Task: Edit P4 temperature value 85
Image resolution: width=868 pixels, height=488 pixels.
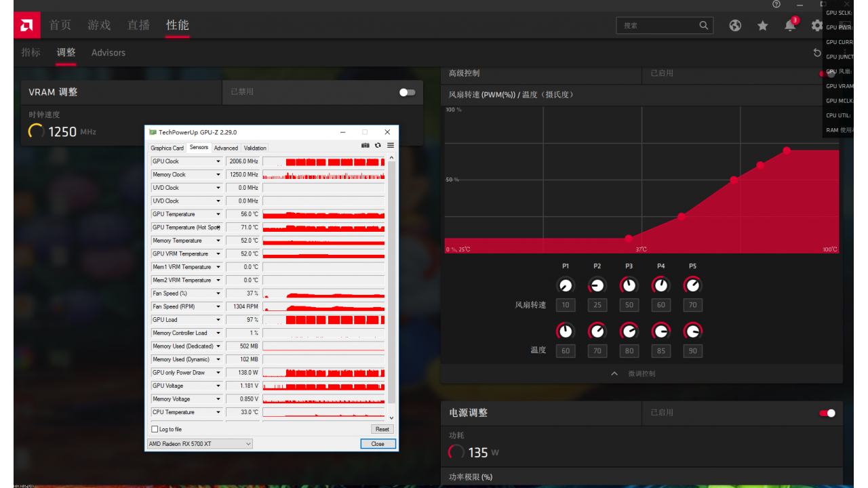Action: [661, 351]
